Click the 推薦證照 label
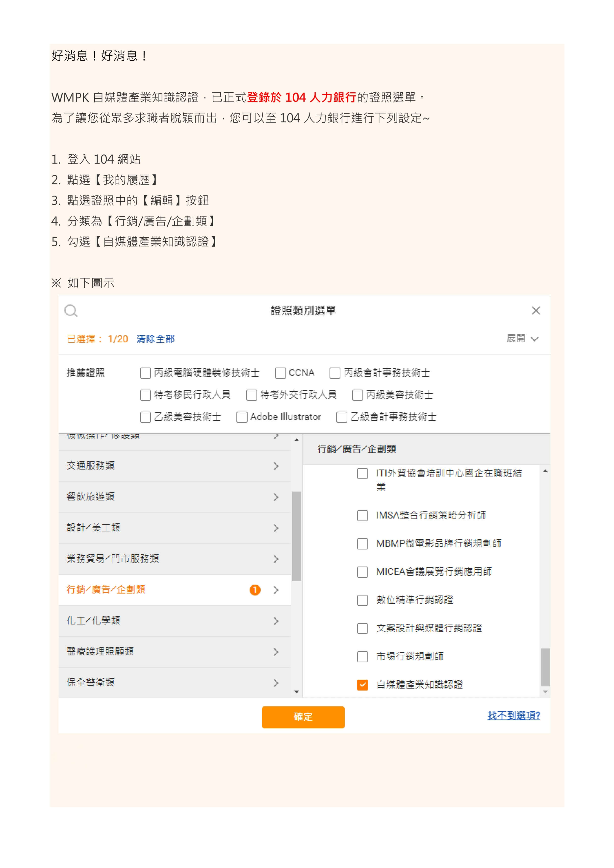The height and width of the screenshot is (868, 614). click(x=86, y=373)
